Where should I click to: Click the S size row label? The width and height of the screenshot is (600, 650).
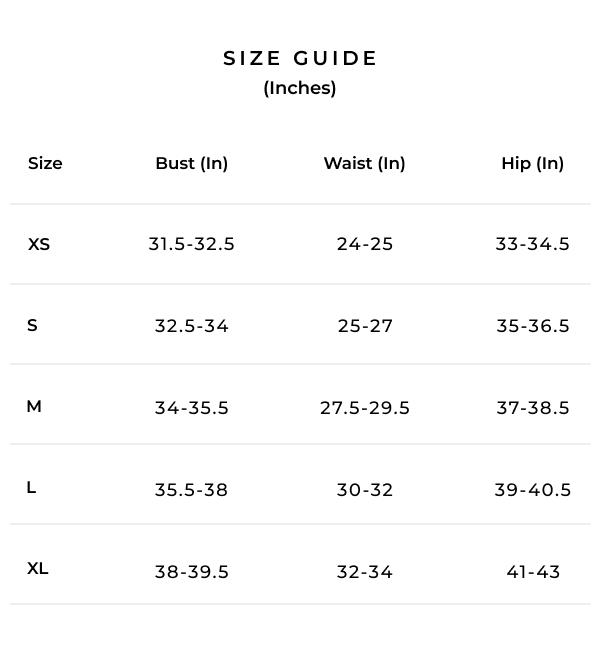coord(33,325)
